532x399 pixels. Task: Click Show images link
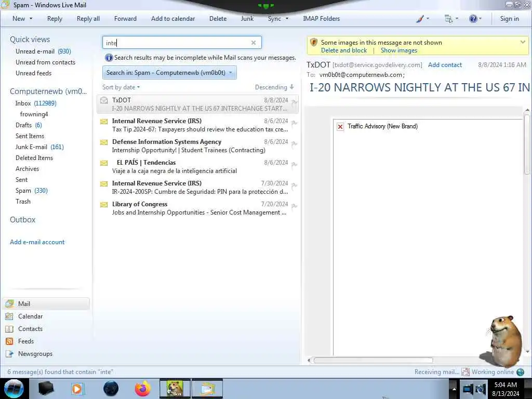pyautogui.click(x=398, y=50)
